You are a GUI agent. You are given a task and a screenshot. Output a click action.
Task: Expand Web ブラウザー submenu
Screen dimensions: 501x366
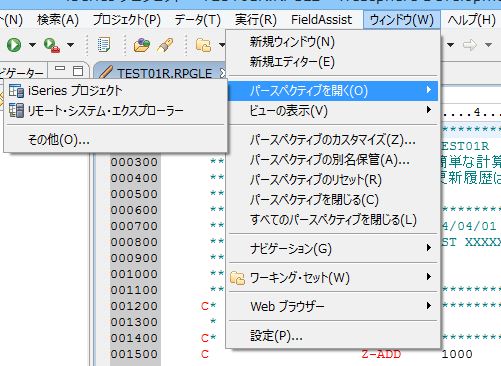[x=333, y=306]
